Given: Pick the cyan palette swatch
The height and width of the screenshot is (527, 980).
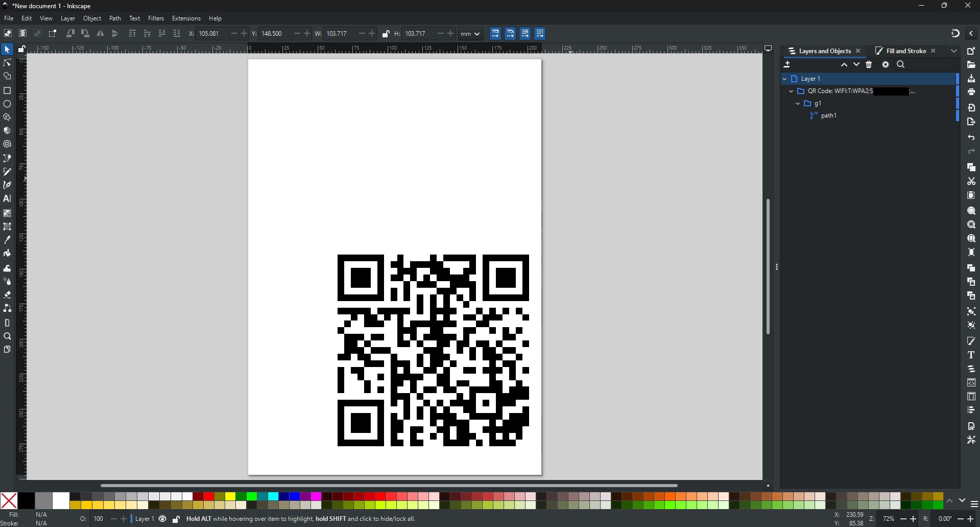Looking at the screenshot, I should pos(274,496).
